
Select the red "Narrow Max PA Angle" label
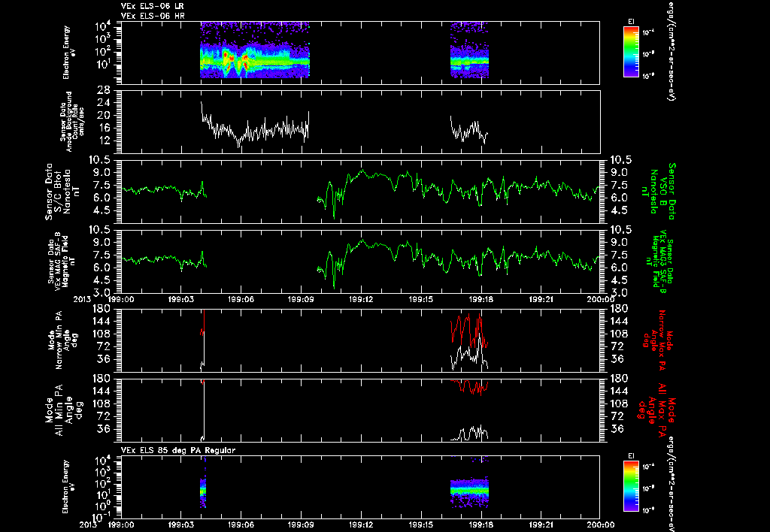click(658, 340)
